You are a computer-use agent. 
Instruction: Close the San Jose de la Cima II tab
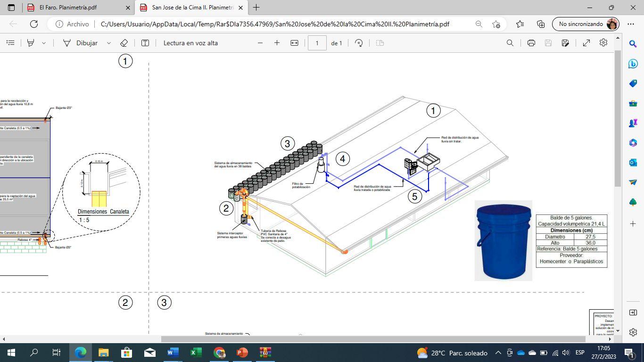click(x=241, y=8)
